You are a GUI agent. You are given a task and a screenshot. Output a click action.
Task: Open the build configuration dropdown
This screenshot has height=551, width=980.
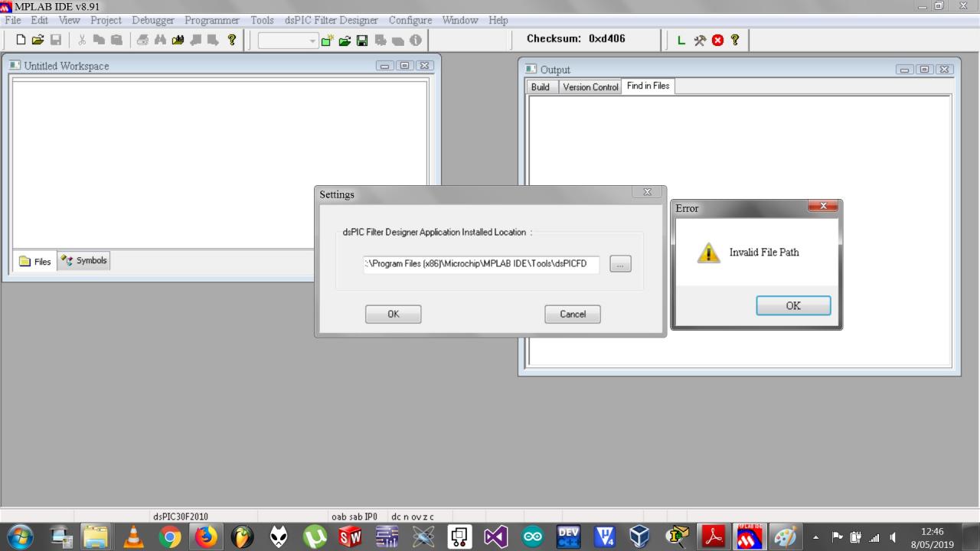(x=288, y=40)
